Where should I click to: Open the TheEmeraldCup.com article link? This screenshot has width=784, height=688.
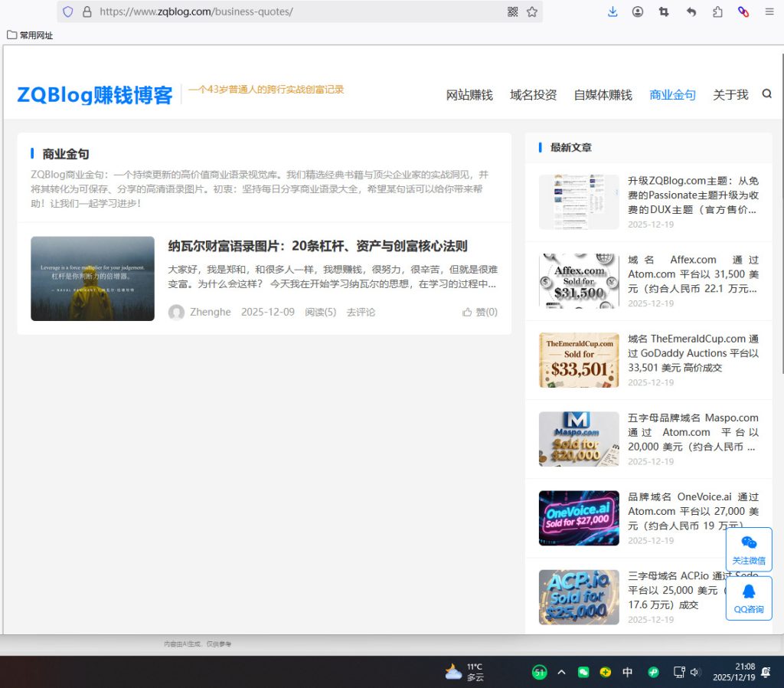693,353
